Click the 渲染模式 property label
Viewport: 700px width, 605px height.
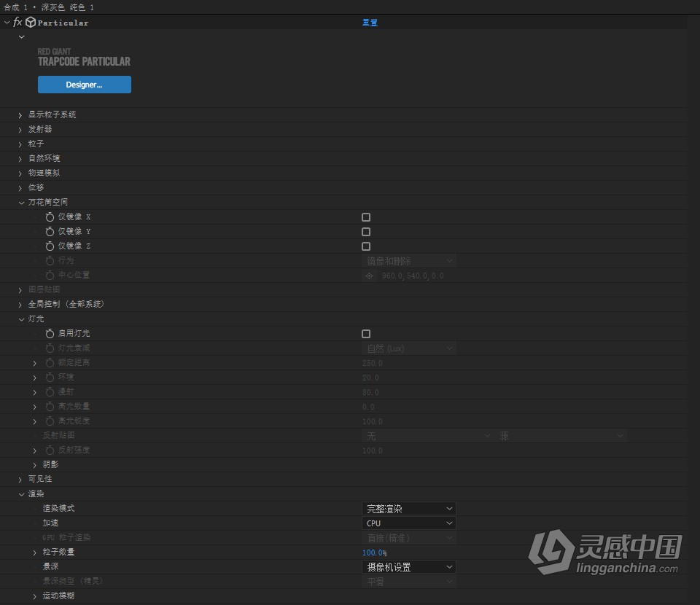tap(58, 509)
